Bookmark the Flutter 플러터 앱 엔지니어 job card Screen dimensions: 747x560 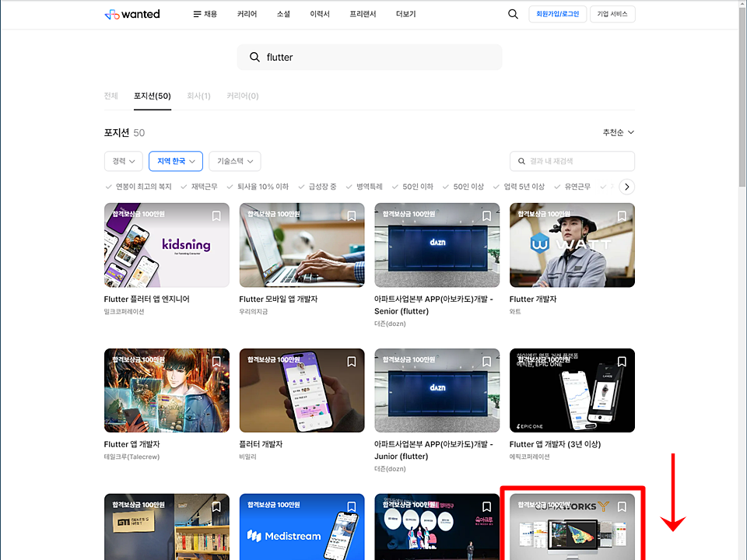click(x=216, y=216)
